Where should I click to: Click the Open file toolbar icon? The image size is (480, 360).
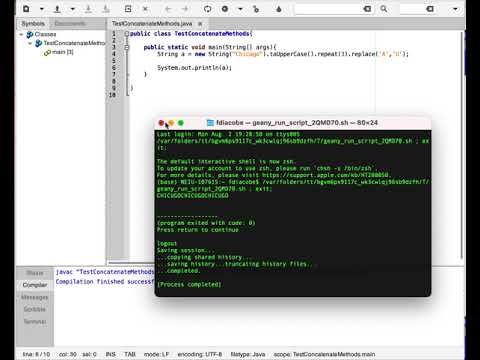57,9
